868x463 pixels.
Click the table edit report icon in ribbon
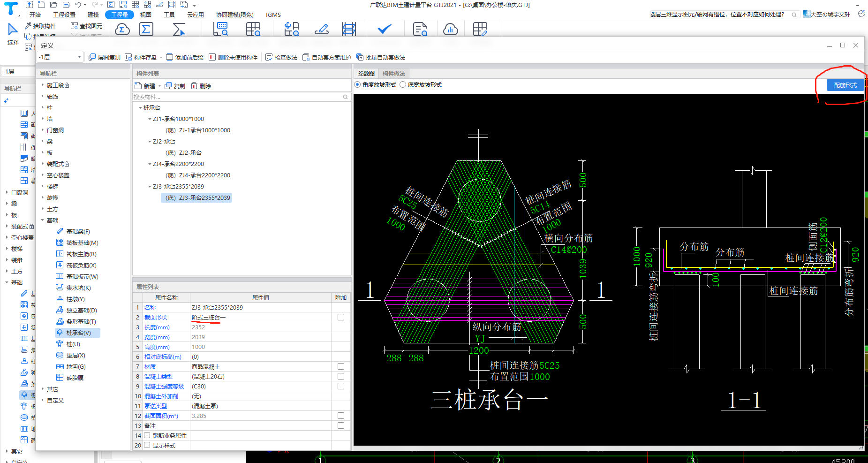(480, 30)
